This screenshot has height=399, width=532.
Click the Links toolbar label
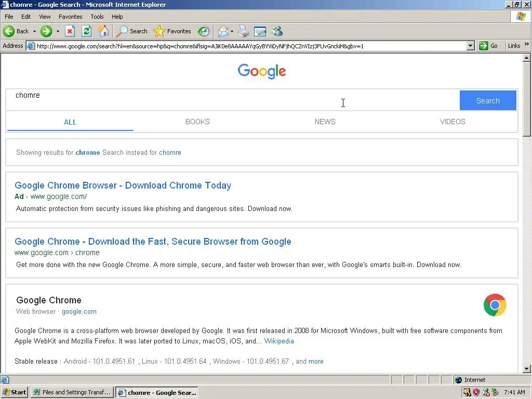tap(514, 46)
